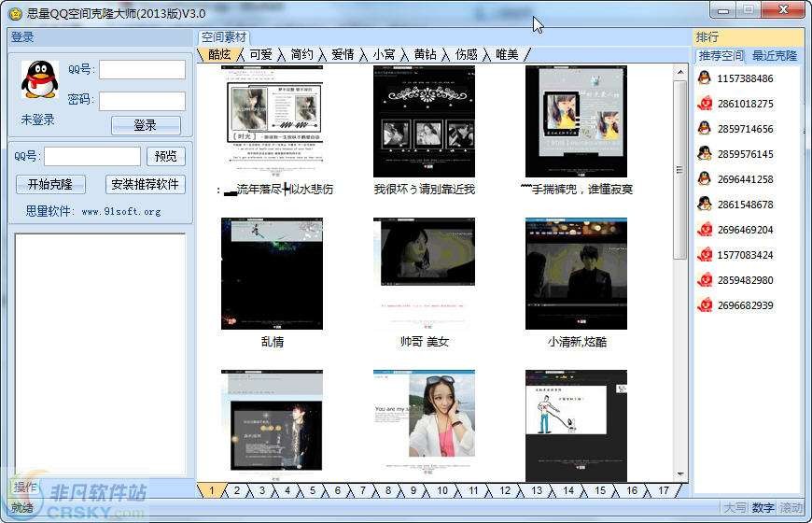Screen dimensions: 812x523
Task: Open the 最近克隆 ranking tab
Action: tap(775, 55)
